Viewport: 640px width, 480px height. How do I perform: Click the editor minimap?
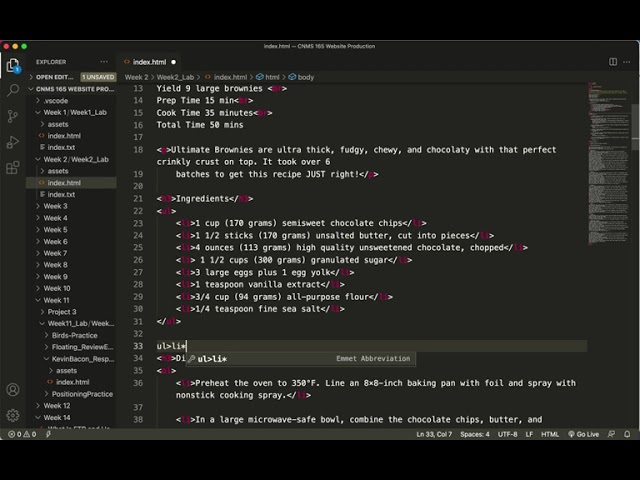coord(608,163)
